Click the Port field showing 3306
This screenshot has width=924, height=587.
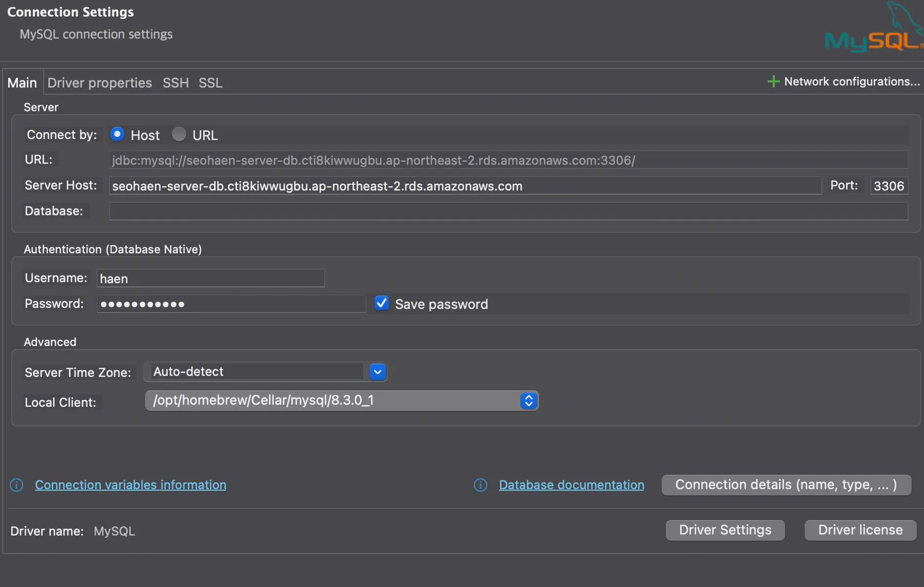(x=889, y=186)
